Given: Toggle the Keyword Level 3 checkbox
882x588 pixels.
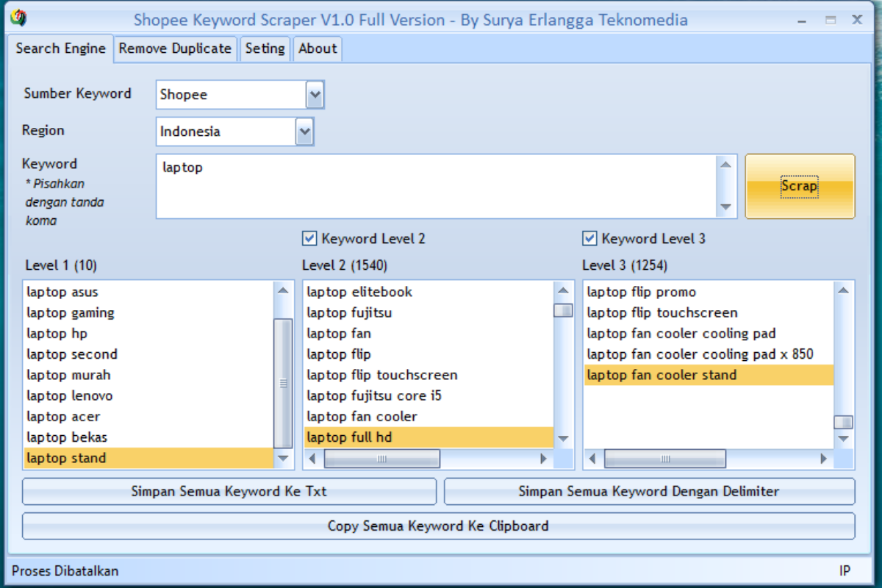Looking at the screenshot, I should 589,238.
